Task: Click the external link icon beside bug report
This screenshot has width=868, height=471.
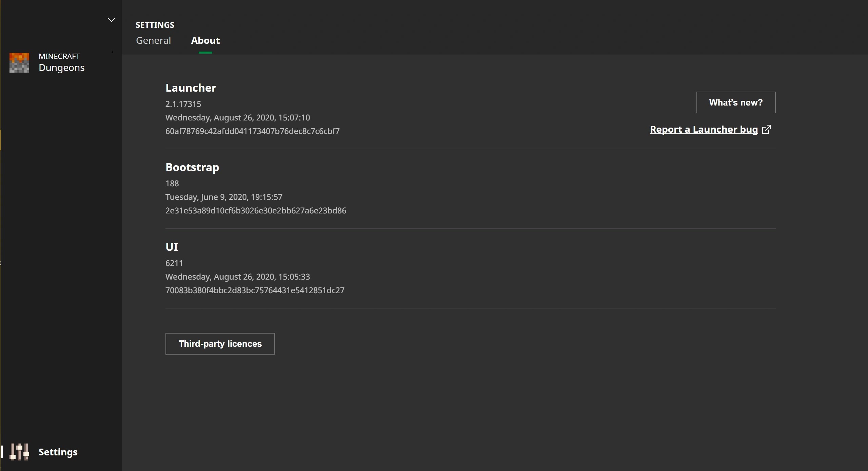Action: pos(766,129)
